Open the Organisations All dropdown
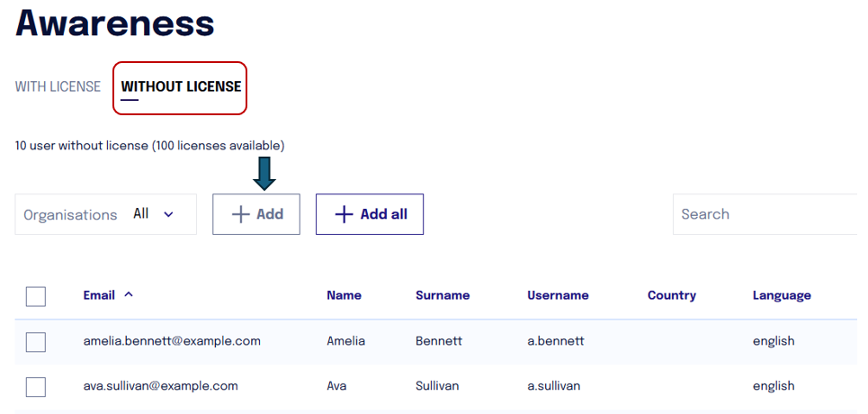The width and height of the screenshot is (868, 414). click(x=106, y=214)
